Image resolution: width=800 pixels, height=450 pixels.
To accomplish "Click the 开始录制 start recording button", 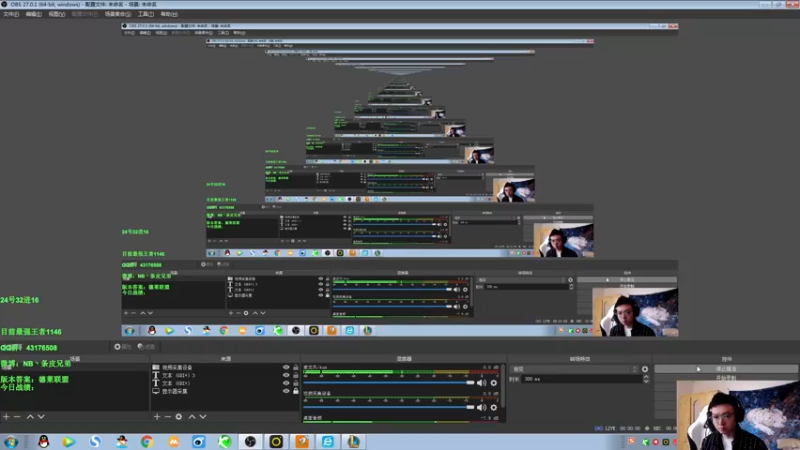I will [726, 378].
